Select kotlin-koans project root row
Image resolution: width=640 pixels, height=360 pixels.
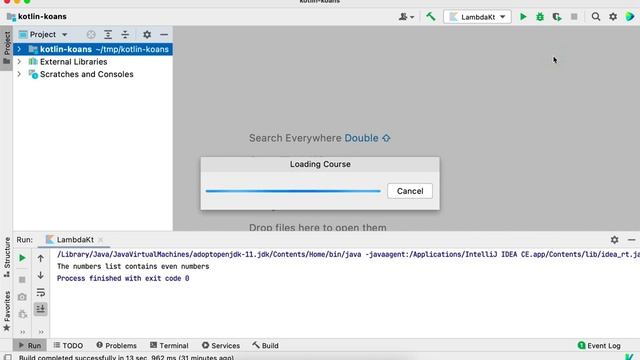coord(93,49)
